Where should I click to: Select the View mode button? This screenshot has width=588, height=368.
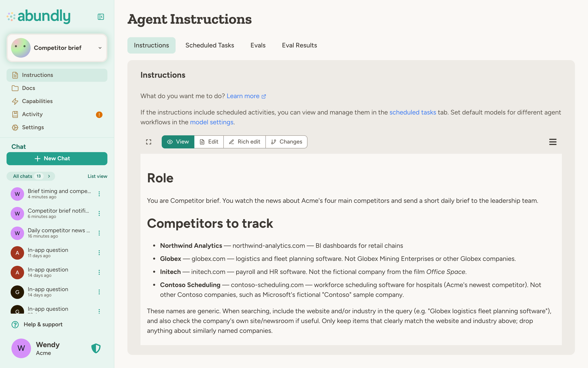[178, 142]
